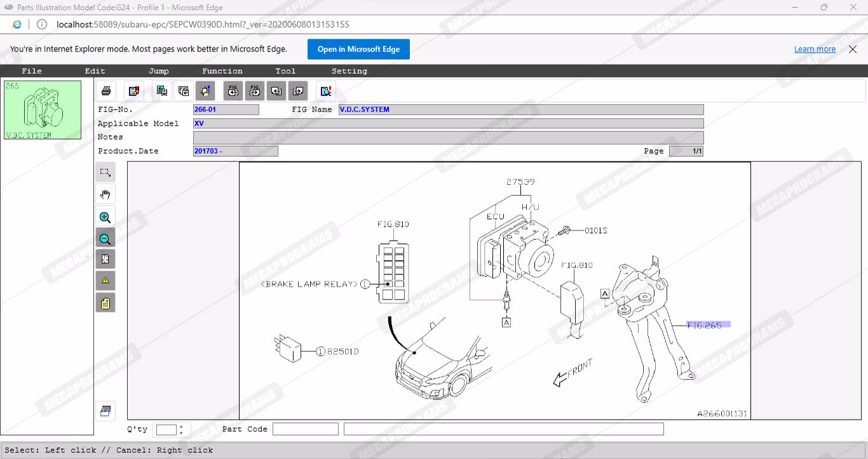Image resolution: width=868 pixels, height=459 pixels.
Task: Click the fit illustration to window icon
Action: 105,259
